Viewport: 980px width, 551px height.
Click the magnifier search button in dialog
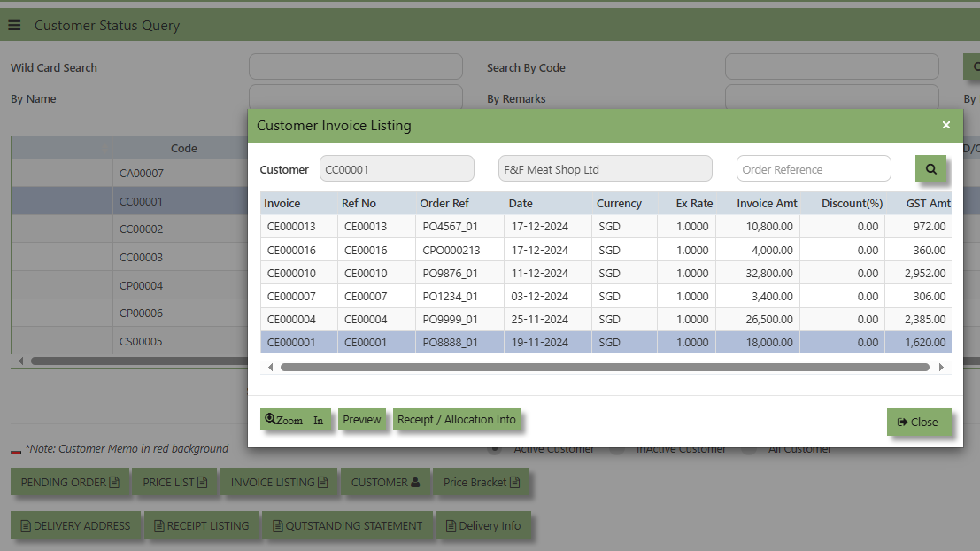click(930, 169)
